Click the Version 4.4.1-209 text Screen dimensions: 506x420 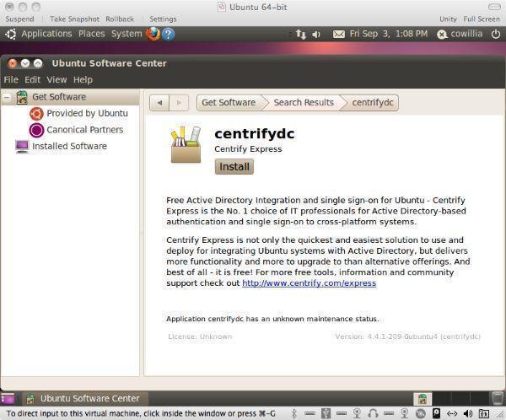tap(408, 337)
